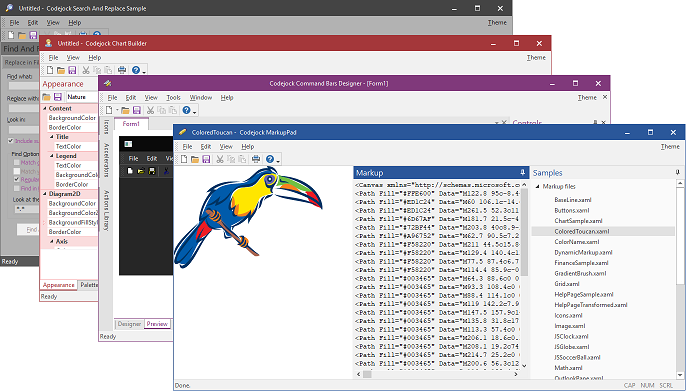Click Markup pane vertical scroll down arrow
Image resolution: width=687 pixels, height=392 pixels.
[x=524, y=365]
